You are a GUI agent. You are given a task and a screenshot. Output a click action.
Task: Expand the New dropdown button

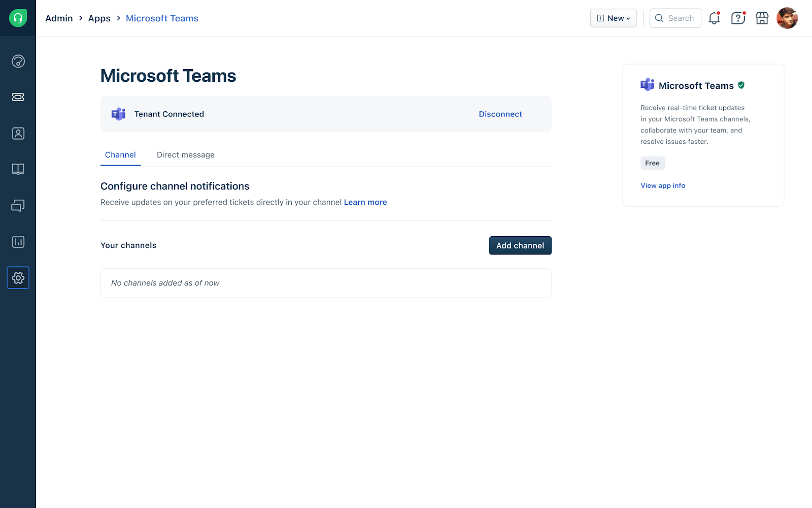pos(613,18)
